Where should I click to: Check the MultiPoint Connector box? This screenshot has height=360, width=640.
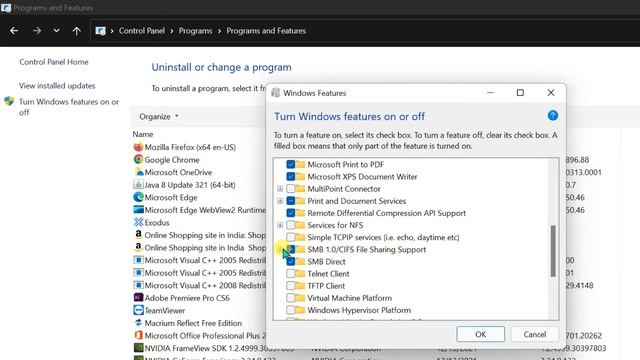291,189
